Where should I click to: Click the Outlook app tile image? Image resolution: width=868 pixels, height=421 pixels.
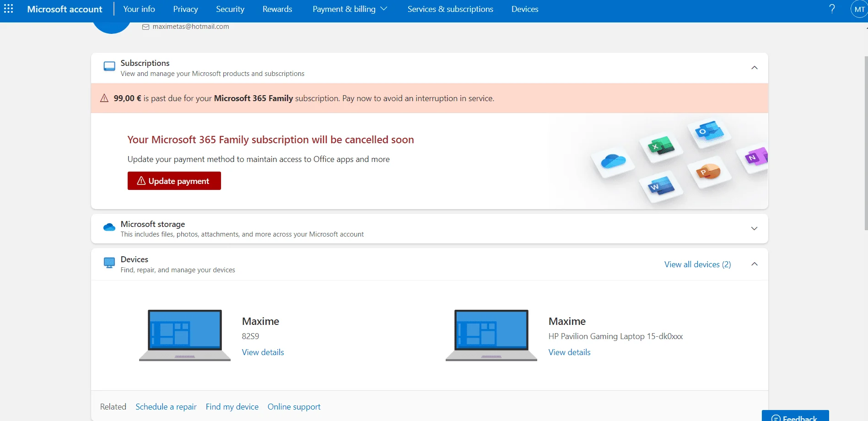[709, 132]
